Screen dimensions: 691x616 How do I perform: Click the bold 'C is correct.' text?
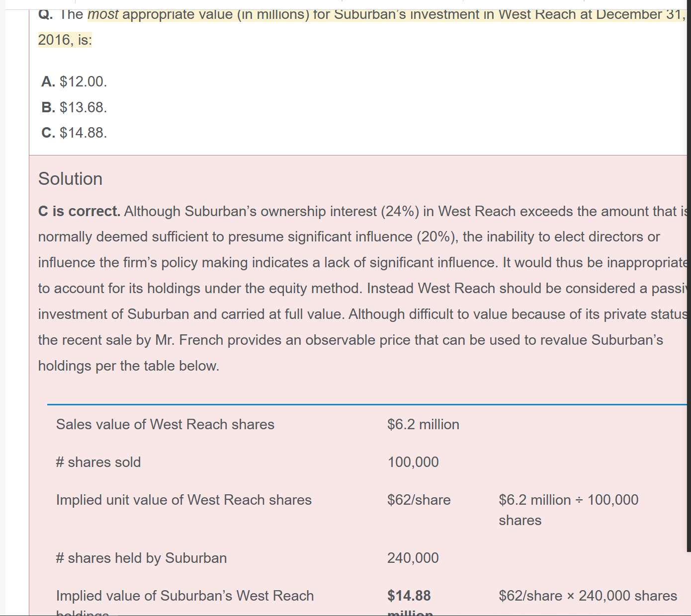(79, 212)
